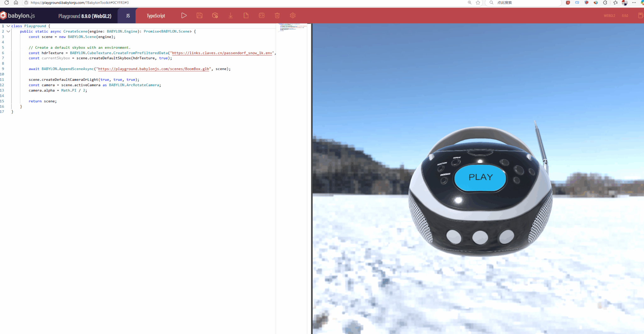The image size is (644, 334).
Task: Switch language to JS tab
Action: pyautogui.click(x=128, y=16)
